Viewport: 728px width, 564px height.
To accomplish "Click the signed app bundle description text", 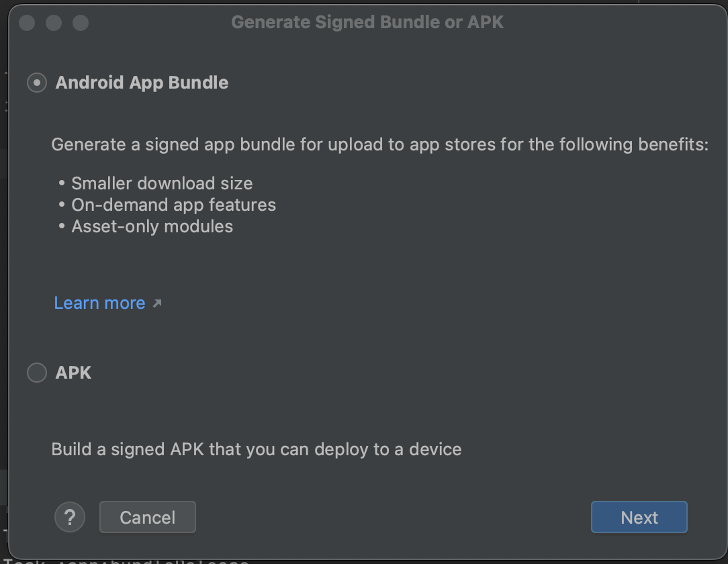I will point(379,144).
